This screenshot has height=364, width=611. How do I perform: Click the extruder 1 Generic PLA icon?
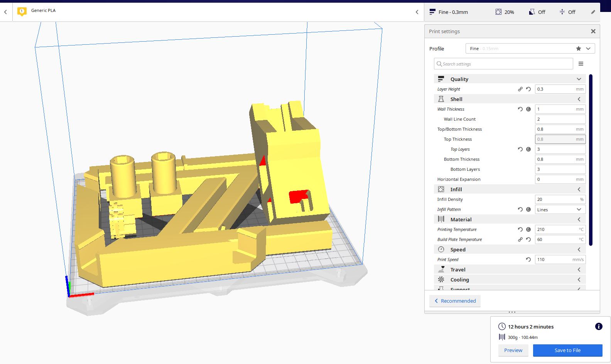[22, 12]
